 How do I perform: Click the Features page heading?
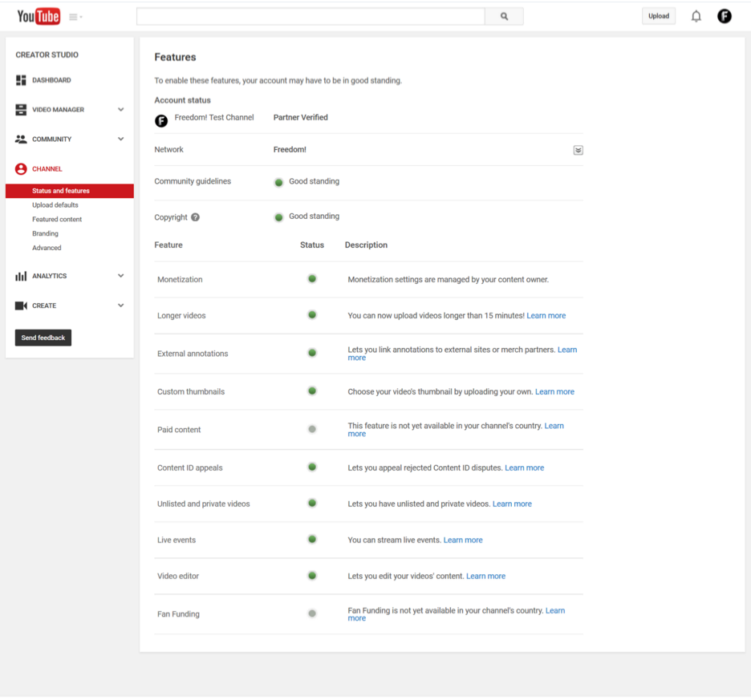click(175, 58)
